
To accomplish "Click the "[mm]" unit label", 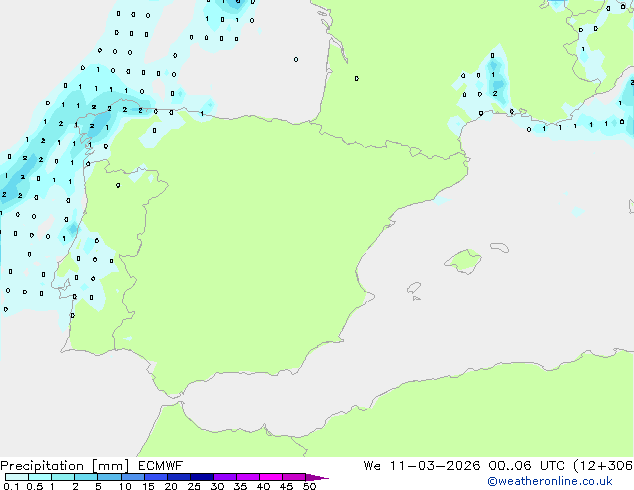I will pyautogui.click(x=110, y=466).
